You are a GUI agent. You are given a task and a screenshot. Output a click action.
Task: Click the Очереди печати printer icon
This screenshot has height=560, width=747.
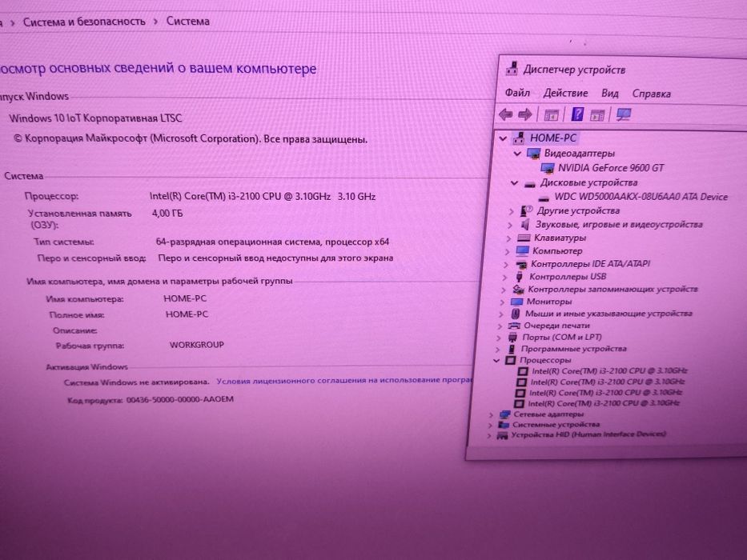coord(514,326)
